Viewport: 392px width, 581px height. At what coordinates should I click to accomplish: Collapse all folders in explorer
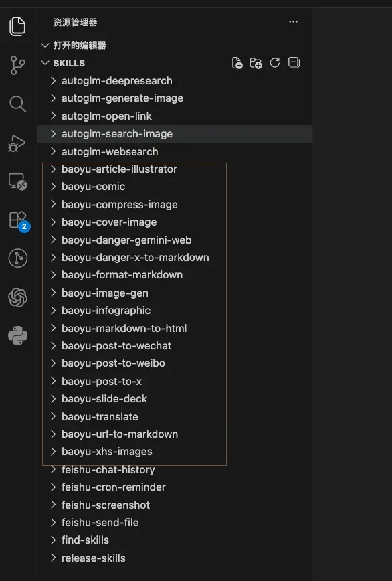click(x=294, y=62)
